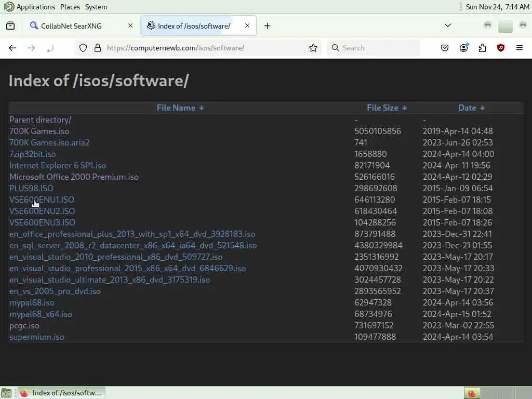532x399 pixels.
Task: Open the Parent directory link
Action: 40,120
